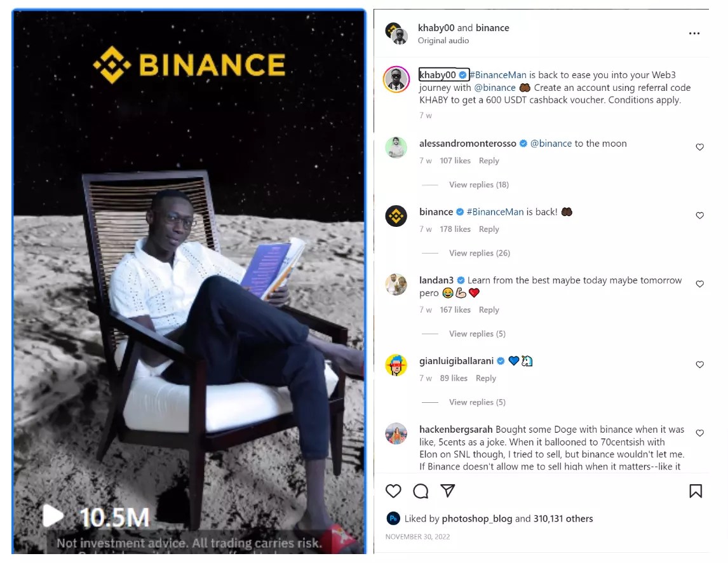Open the @binance mention in caption
Image resolution: width=728 pixels, height=563 pixels.
tap(495, 87)
